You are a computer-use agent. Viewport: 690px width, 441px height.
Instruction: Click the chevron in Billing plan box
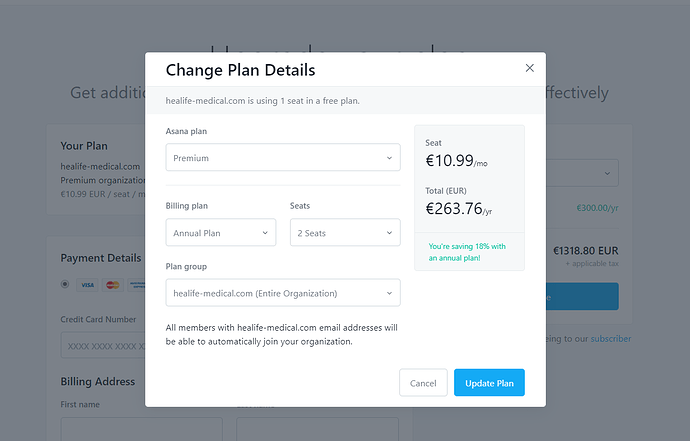(x=265, y=233)
